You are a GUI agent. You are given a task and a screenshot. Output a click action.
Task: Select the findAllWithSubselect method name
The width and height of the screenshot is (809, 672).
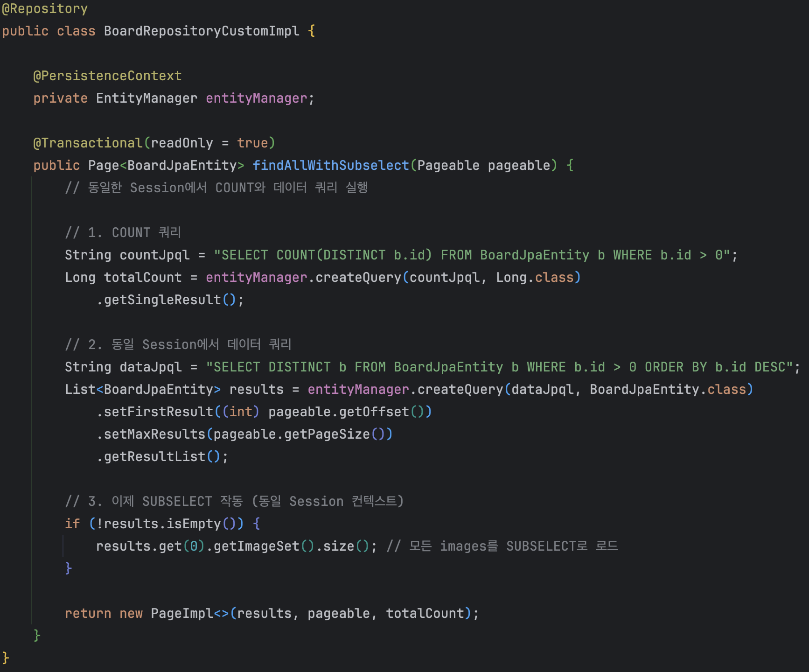(330, 166)
